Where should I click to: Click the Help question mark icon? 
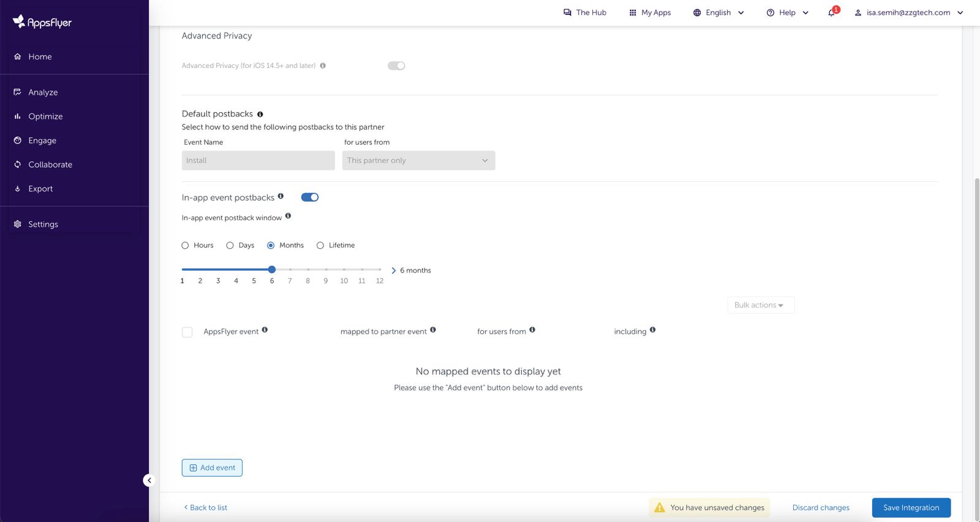click(x=771, y=12)
